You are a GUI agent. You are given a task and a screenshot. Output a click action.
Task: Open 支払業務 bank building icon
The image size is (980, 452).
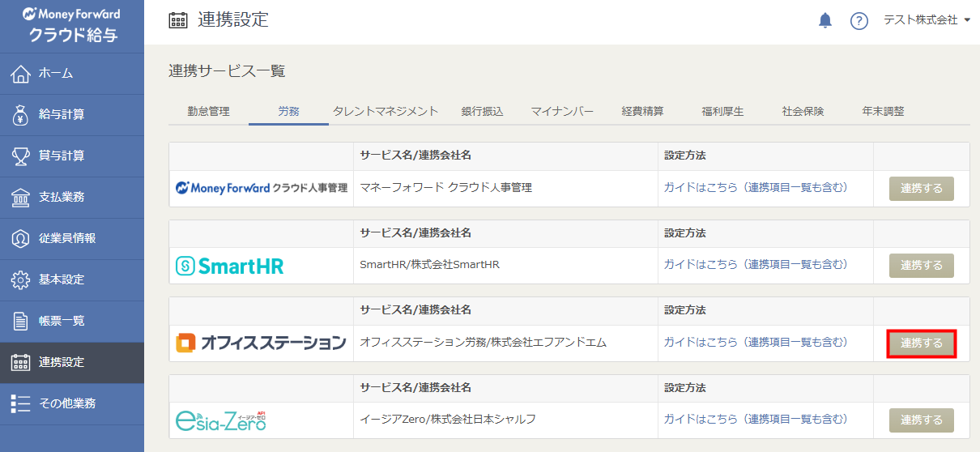pyautogui.click(x=21, y=197)
